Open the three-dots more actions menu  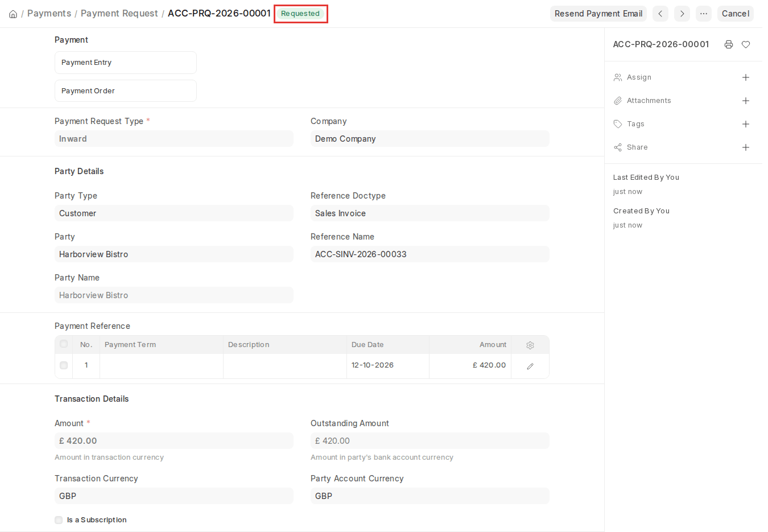pos(704,14)
